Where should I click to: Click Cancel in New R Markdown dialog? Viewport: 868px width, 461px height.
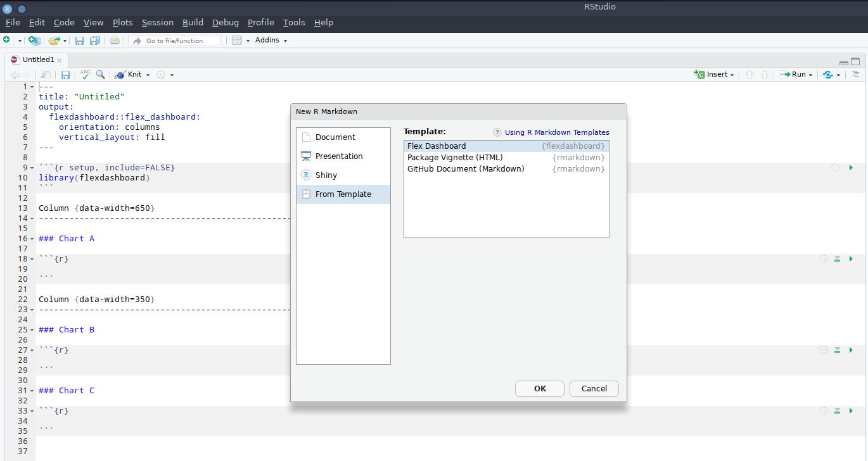point(594,389)
